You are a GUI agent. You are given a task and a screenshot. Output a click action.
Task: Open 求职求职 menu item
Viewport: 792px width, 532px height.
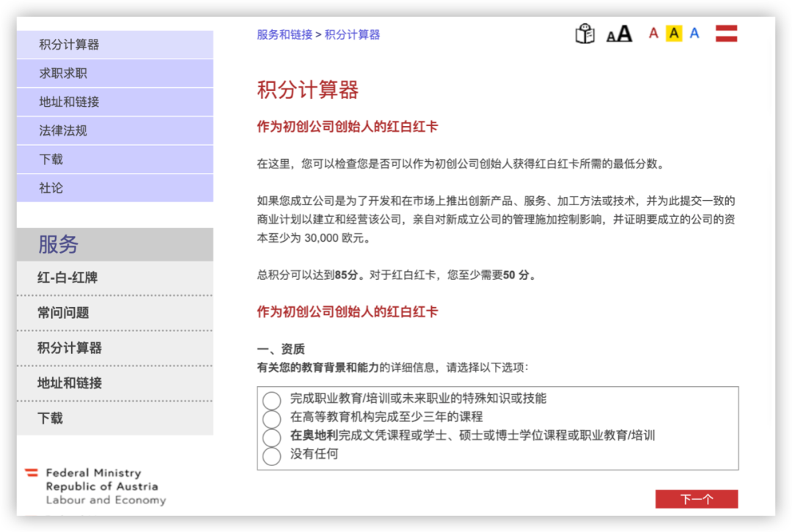(114, 73)
